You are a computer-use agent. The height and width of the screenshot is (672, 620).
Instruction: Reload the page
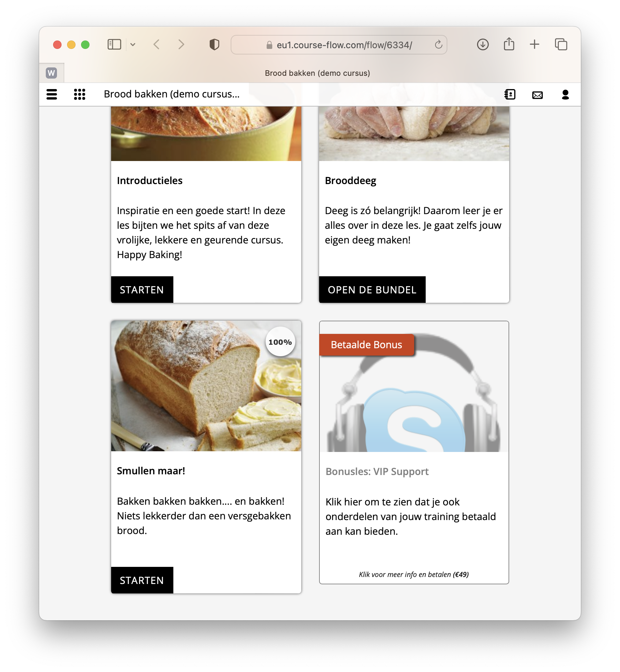coord(438,44)
